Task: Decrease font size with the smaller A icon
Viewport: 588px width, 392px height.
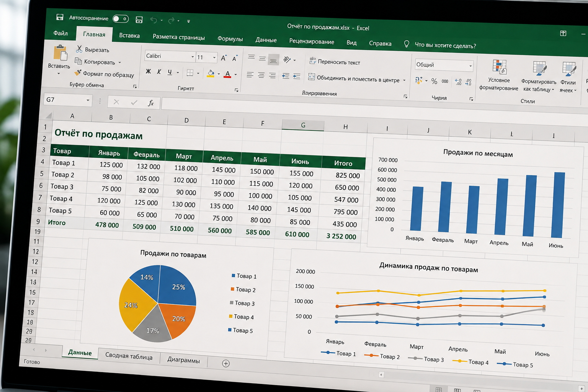Action: click(x=235, y=59)
